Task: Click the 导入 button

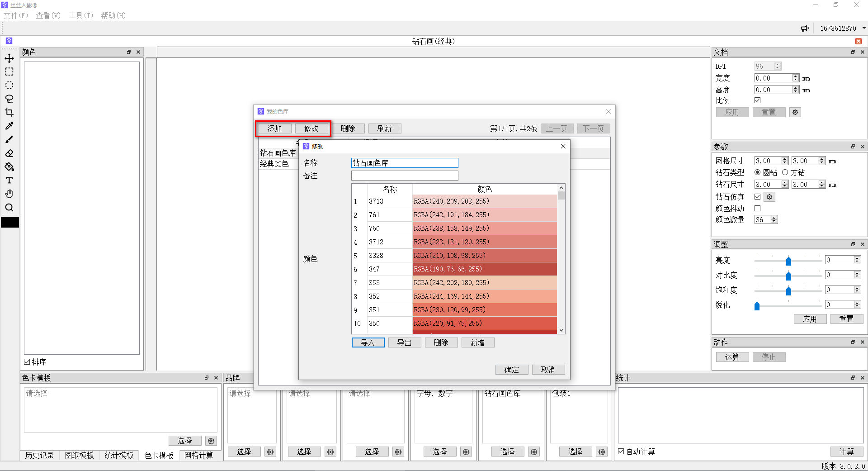Action: [x=368, y=343]
